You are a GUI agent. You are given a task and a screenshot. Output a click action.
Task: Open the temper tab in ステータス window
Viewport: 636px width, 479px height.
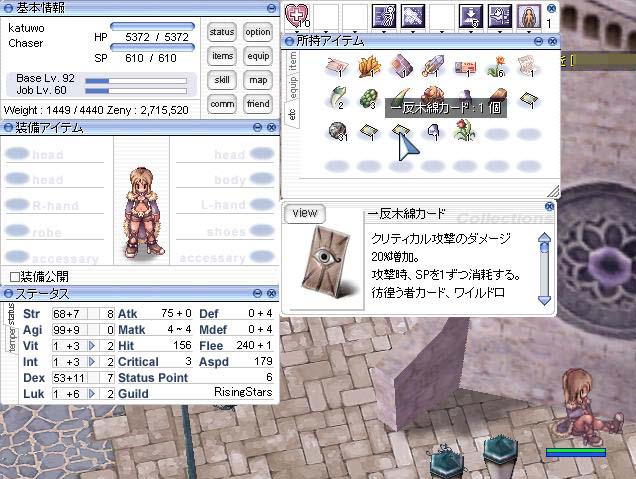pyautogui.click(x=13, y=338)
